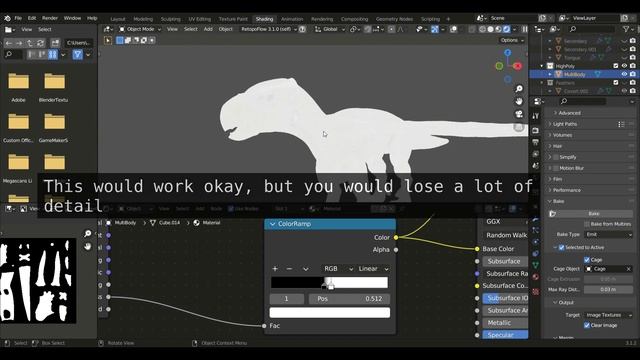Screen dimensions: 640x360
Task: Toggle Selected to Active checkbox
Action: [562, 247]
